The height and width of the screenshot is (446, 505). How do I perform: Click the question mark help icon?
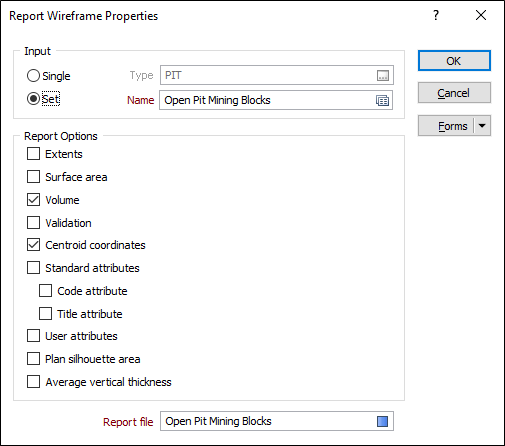436,15
